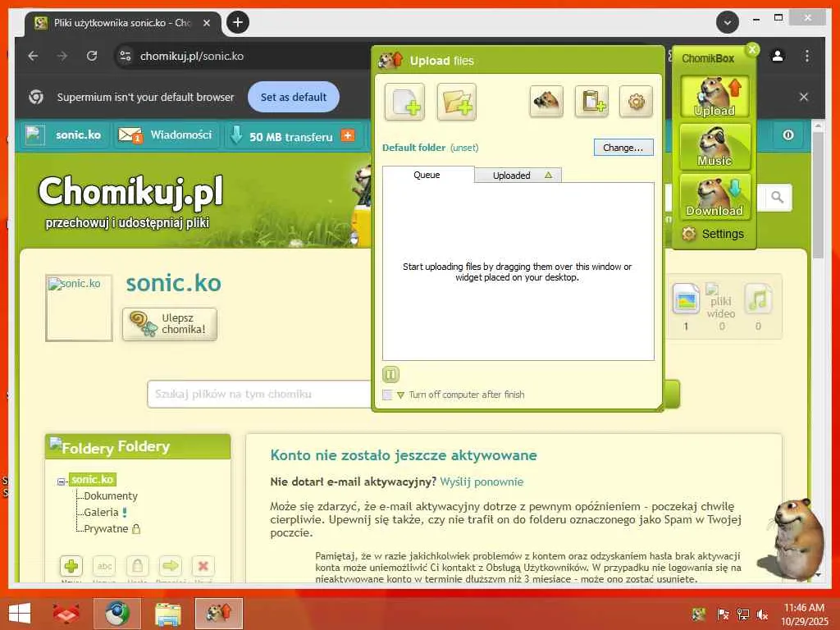The image size is (840, 630).
Task: Switch to the Queue tab
Action: point(427,175)
